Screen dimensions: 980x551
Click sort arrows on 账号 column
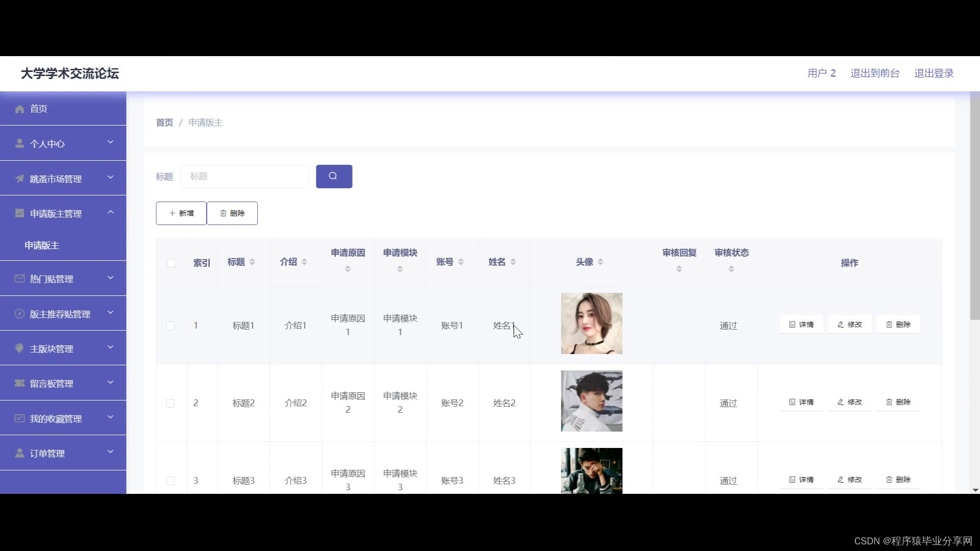(461, 262)
